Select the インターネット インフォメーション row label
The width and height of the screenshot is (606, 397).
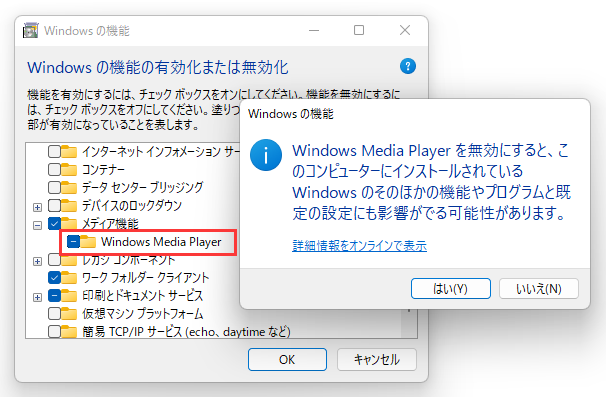(x=161, y=152)
